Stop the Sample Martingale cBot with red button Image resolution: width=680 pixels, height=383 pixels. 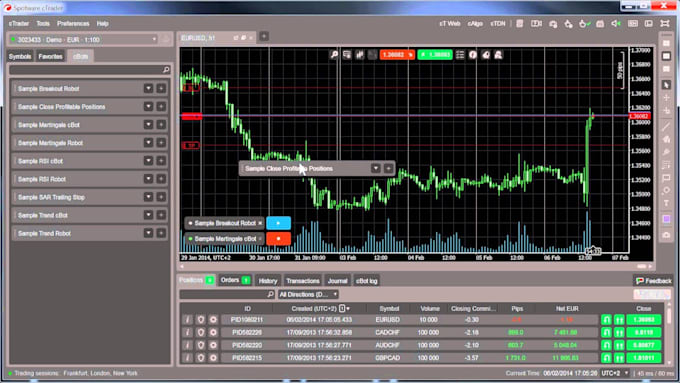click(278, 239)
